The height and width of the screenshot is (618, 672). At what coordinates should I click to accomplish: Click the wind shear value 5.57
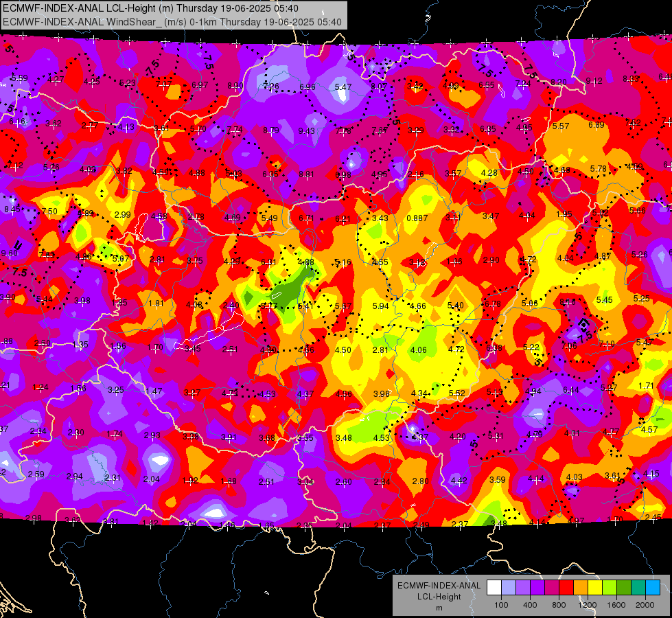tap(561, 126)
